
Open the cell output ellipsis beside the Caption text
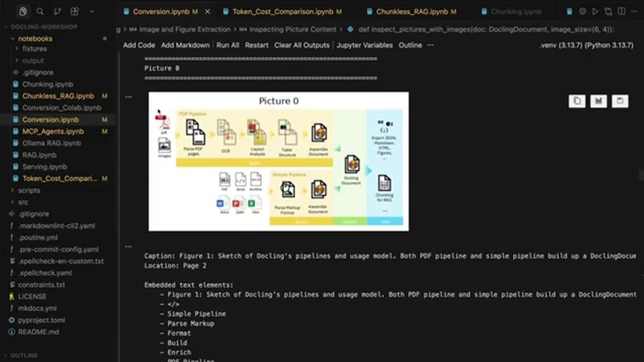click(x=128, y=246)
